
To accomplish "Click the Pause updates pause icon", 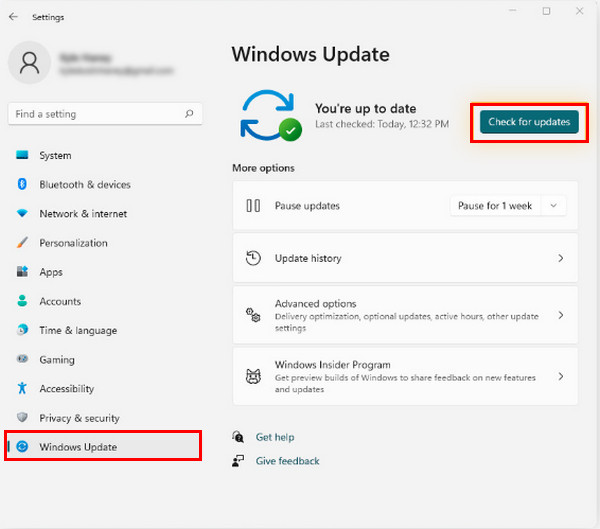I will (x=253, y=206).
